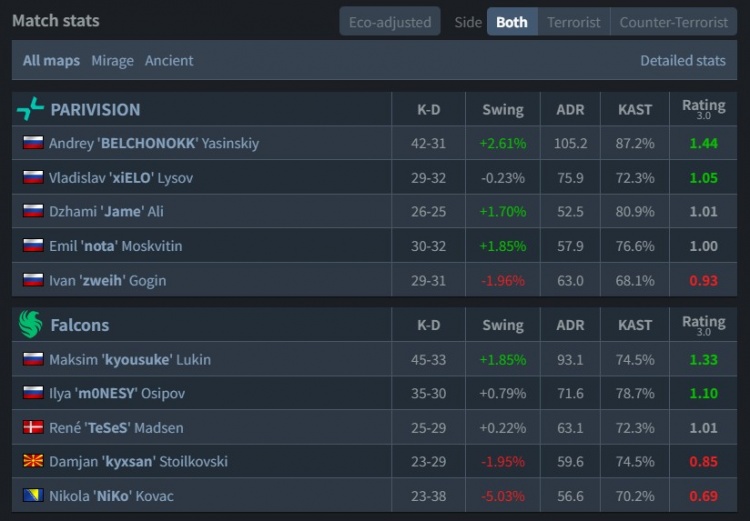Click the Falcons team logo icon
The image size is (750, 521).
coord(31,324)
